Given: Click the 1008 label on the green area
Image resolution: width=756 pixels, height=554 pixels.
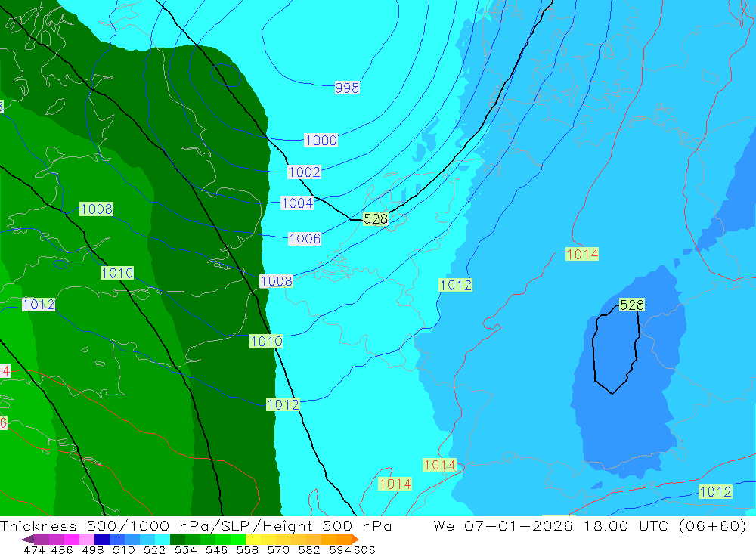Looking at the screenshot, I should pyautogui.click(x=97, y=209).
